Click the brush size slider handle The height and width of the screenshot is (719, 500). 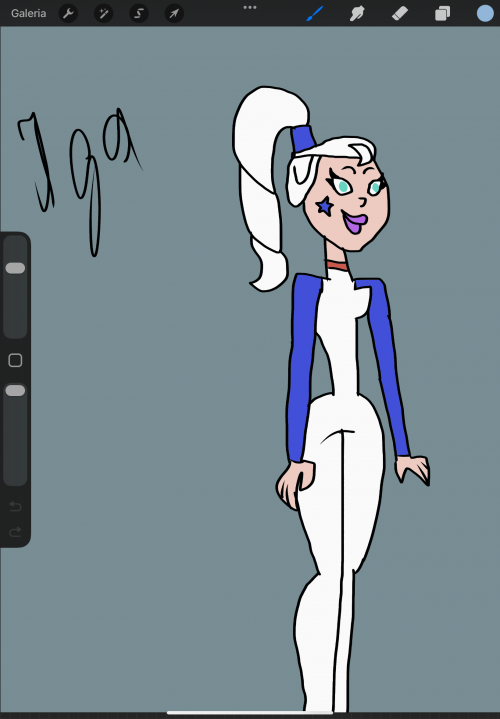[x=15, y=268]
